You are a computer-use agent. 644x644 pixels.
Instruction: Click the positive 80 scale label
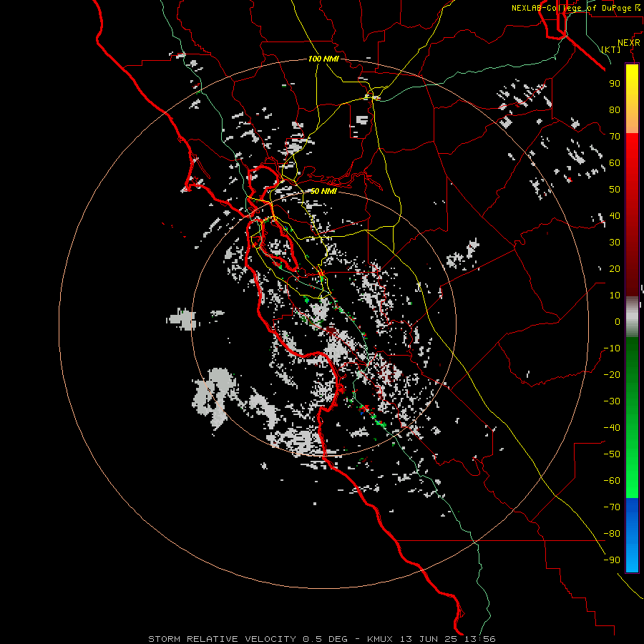pos(615,109)
